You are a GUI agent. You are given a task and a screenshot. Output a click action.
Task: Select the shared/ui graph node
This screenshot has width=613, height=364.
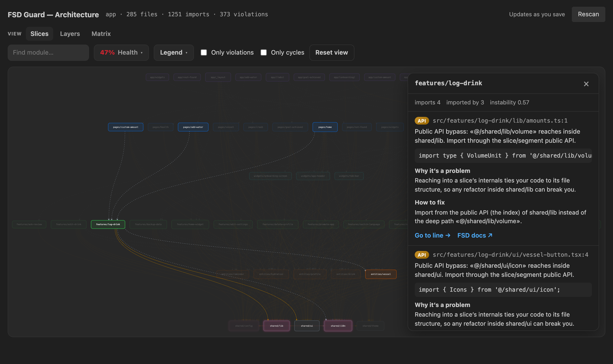click(x=307, y=326)
